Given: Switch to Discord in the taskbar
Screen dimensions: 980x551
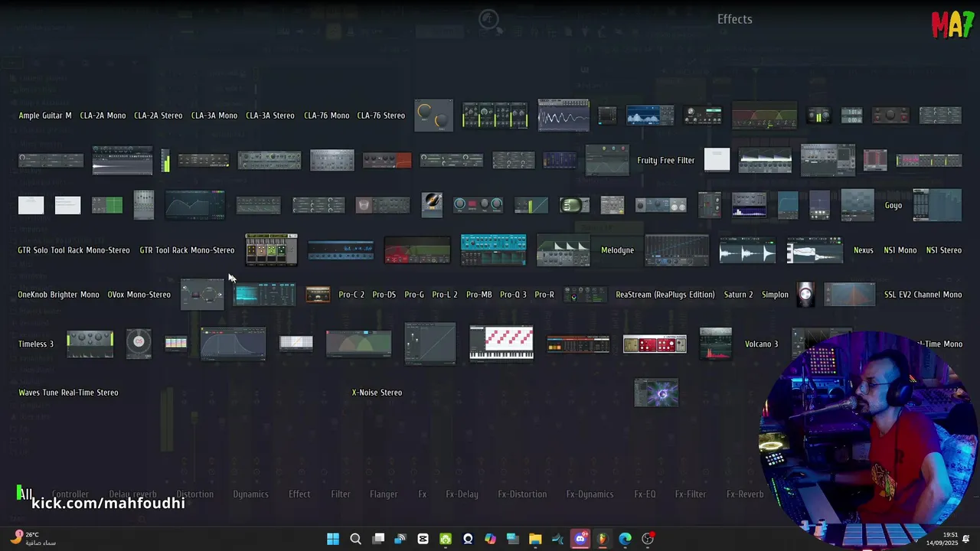Looking at the screenshot, I should (580, 539).
